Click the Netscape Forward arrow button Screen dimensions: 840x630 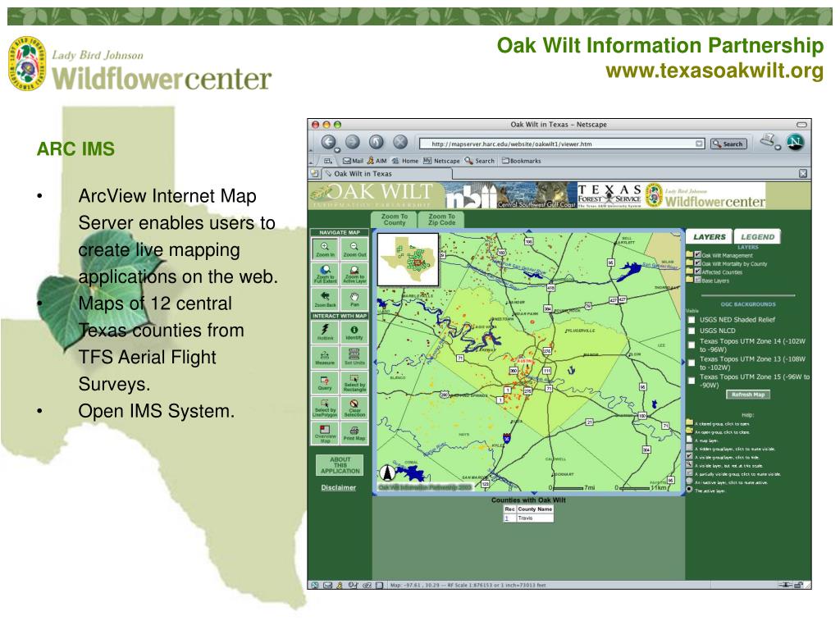[x=353, y=142]
